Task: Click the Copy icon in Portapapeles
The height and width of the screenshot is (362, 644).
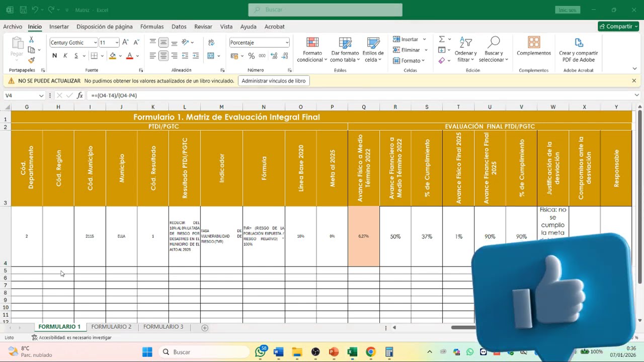Action: point(31,50)
